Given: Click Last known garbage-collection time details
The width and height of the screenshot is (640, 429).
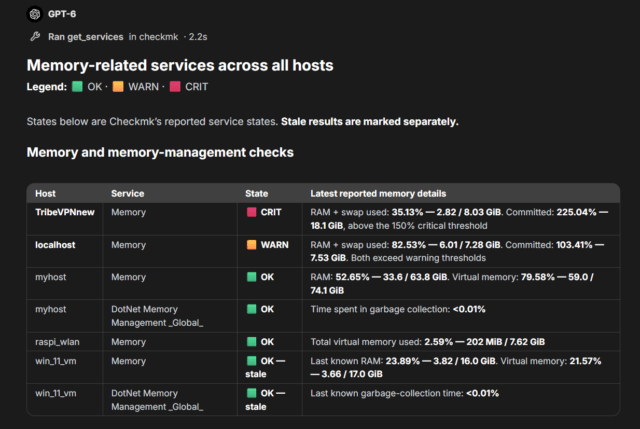Looking at the screenshot, I should coord(404,393).
